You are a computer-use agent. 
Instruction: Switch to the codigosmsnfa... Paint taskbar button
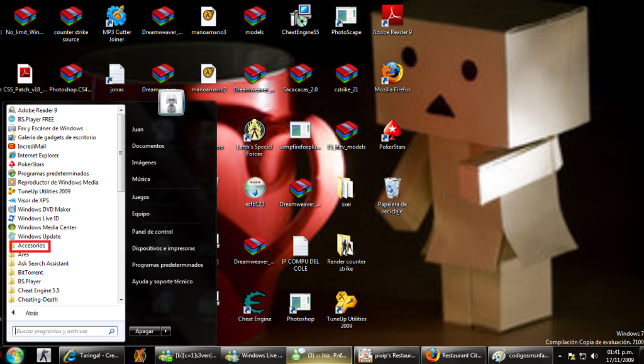coord(520,355)
